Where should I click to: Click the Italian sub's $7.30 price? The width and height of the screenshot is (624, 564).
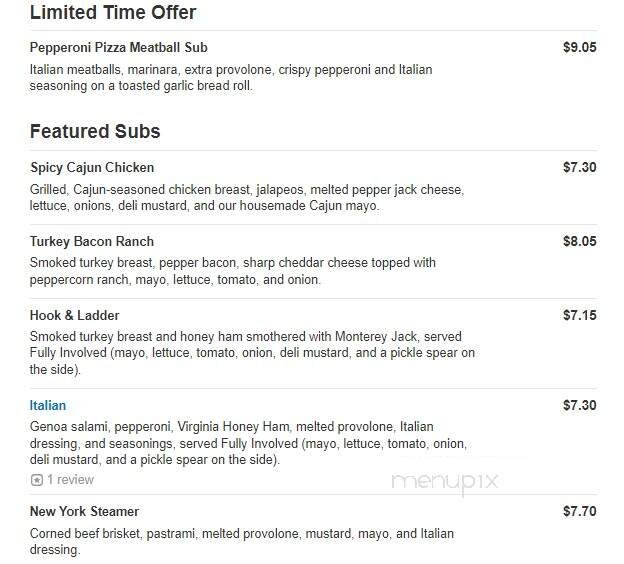pyautogui.click(x=579, y=405)
